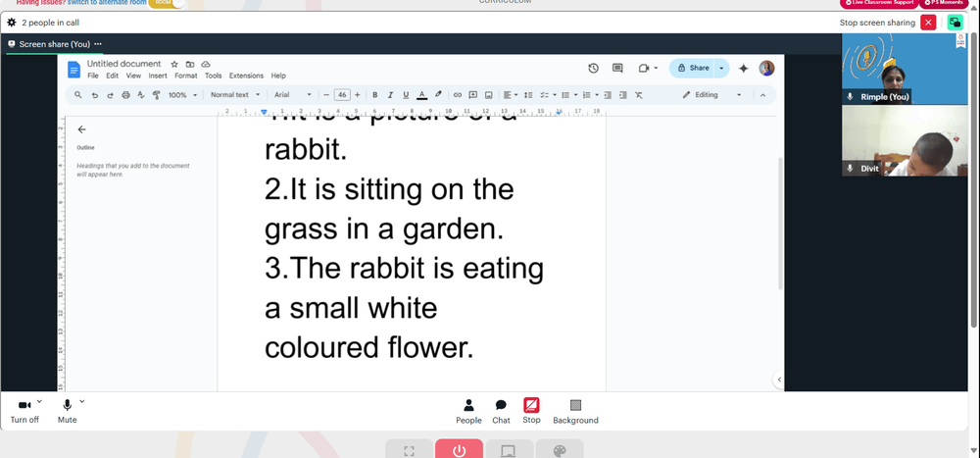
Task: Click the Bold formatting icon
Action: (375, 95)
